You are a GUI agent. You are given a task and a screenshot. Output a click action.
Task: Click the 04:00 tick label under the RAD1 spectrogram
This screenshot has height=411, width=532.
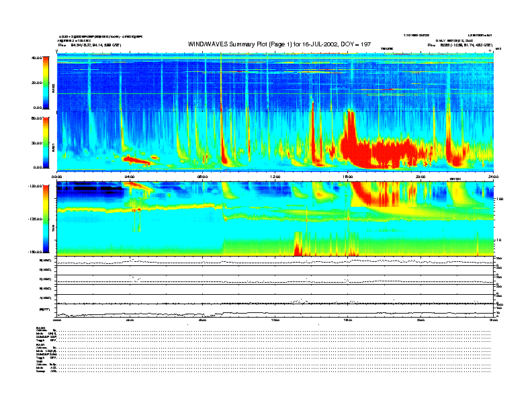pyautogui.click(x=130, y=177)
